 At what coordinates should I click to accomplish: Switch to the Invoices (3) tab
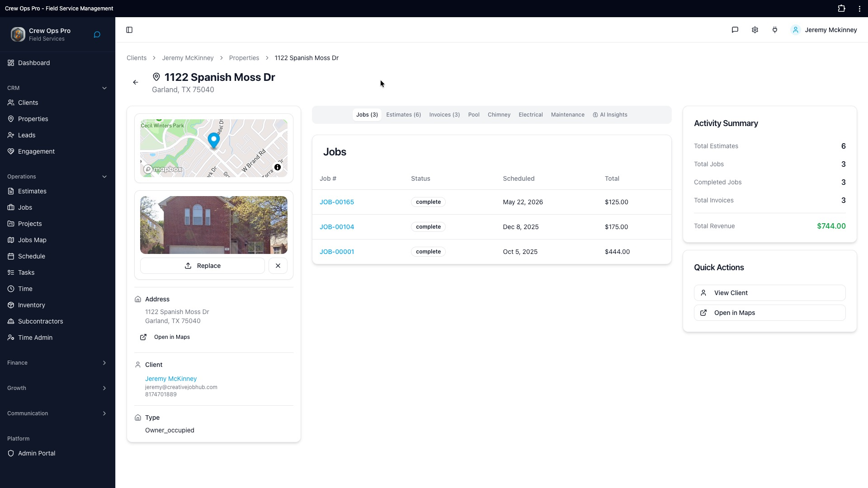(x=444, y=115)
